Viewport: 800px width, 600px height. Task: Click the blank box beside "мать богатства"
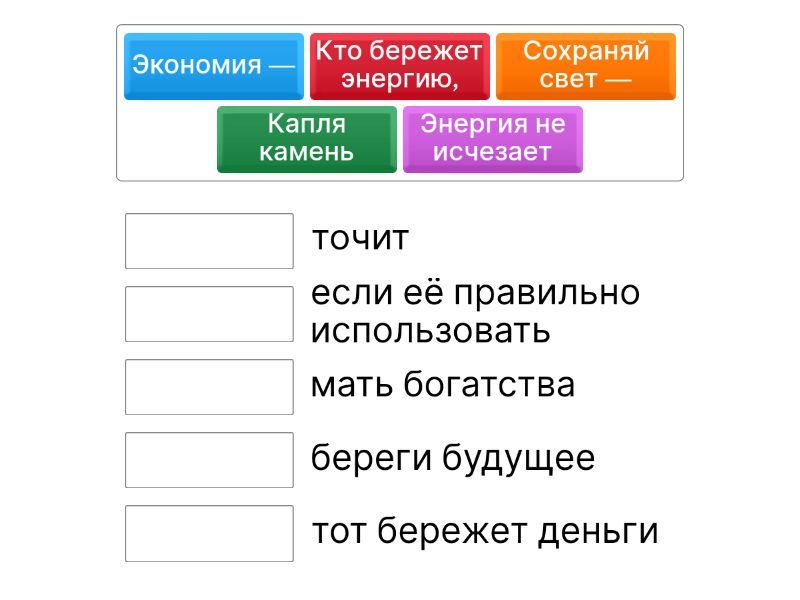pos(209,387)
